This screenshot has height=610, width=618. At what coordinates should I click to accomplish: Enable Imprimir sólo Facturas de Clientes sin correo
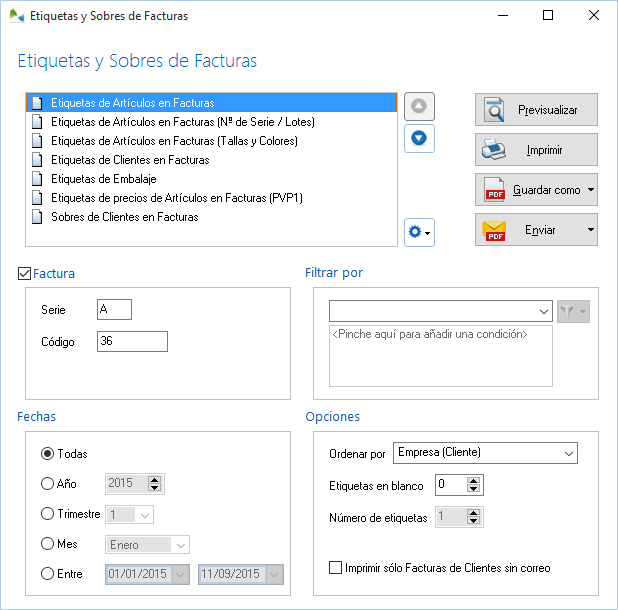[x=336, y=568]
